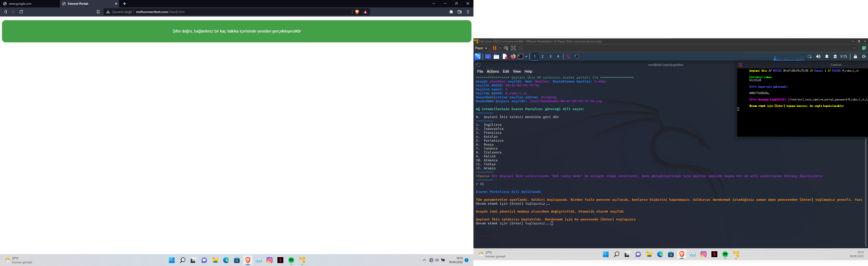Open the File menu in Kali terminal
This screenshot has height=266, width=868.
click(x=480, y=71)
